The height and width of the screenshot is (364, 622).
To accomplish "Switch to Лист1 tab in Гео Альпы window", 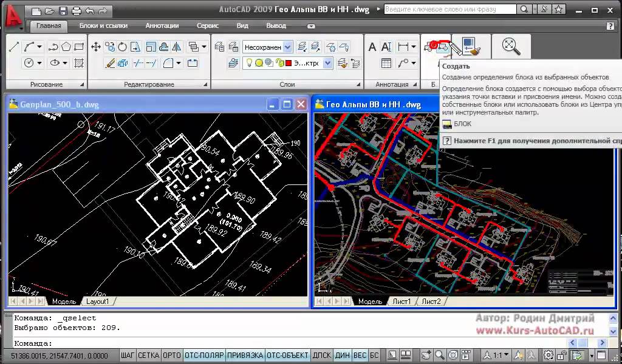I will (x=402, y=302).
